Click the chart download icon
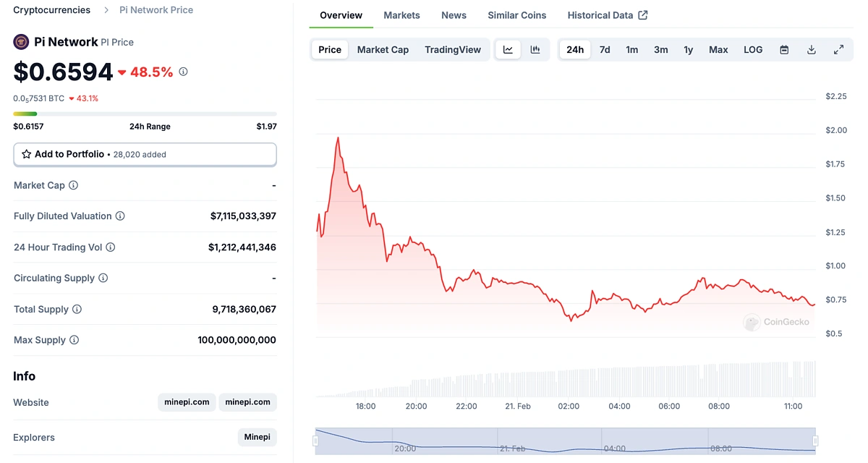 [811, 49]
